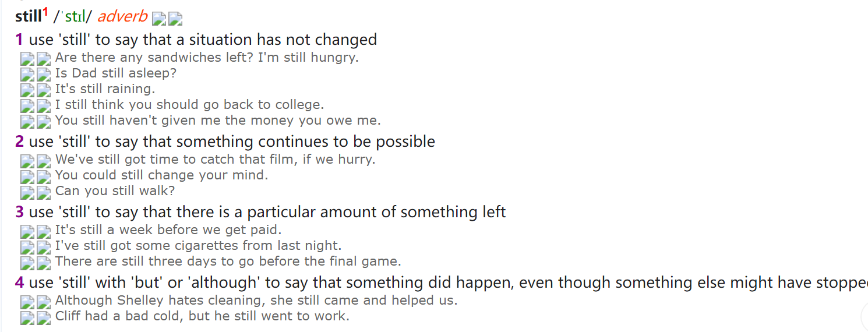Image resolution: width=868 pixels, height=332 pixels.
Task: Play first icon for "Cliff had a bad cold"
Action: [x=27, y=317]
